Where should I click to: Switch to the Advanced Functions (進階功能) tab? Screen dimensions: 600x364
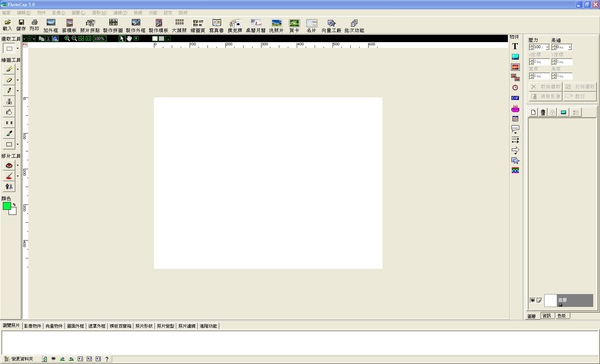209,326
